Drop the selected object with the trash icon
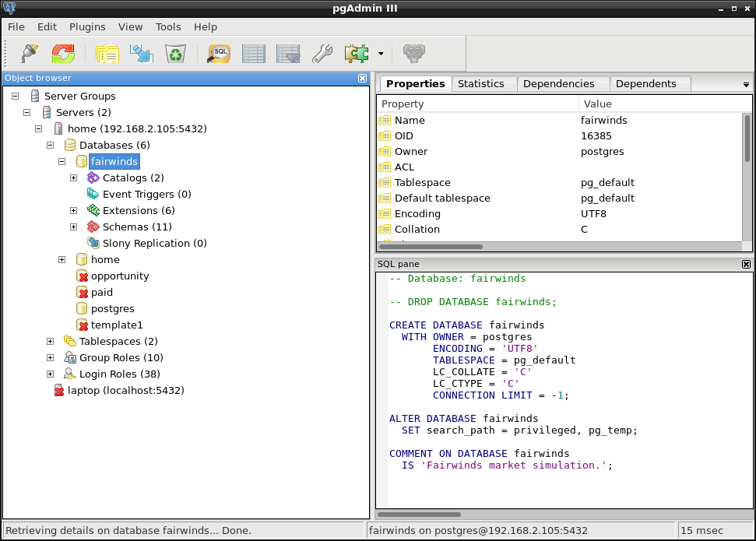This screenshot has width=756, height=541. tap(175, 53)
